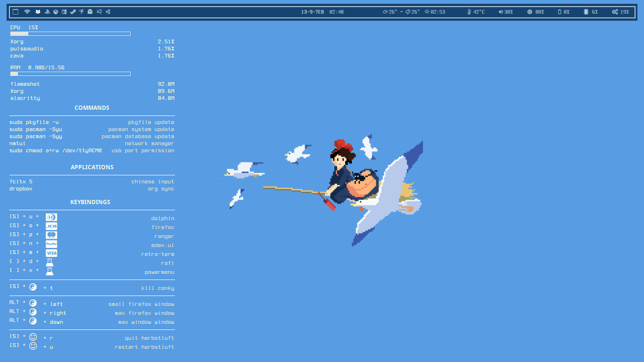
Task: Click the smiley icon for quit herbstluft
Action: [x=33, y=337]
